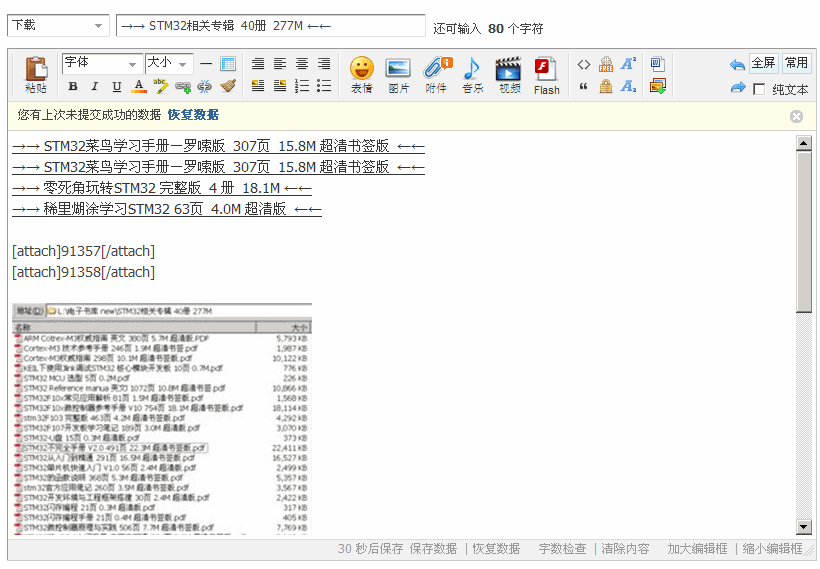
Task: Open the font color picker
Action: pos(138,86)
